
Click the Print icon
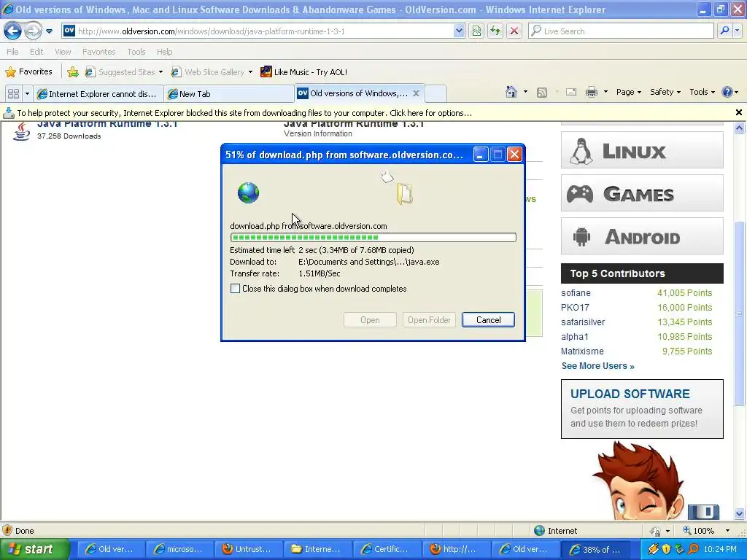coord(591,93)
